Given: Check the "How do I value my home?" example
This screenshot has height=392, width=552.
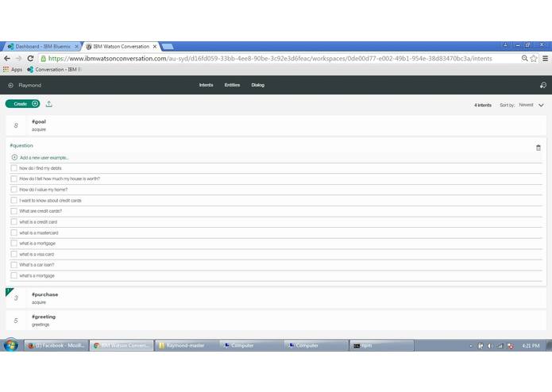Looking at the screenshot, I should 14,190.
